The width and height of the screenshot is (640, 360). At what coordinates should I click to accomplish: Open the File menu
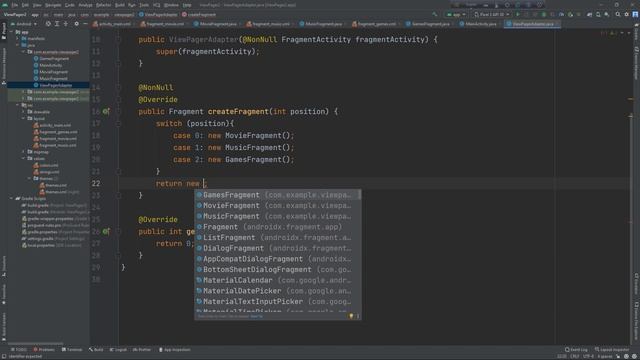[x=15, y=5]
